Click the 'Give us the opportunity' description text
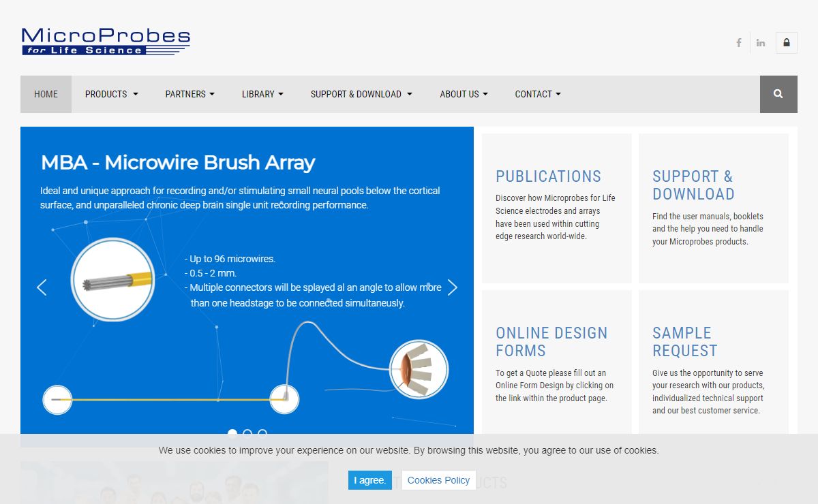The height and width of the screenshot is (504, 818). [708, 392]
